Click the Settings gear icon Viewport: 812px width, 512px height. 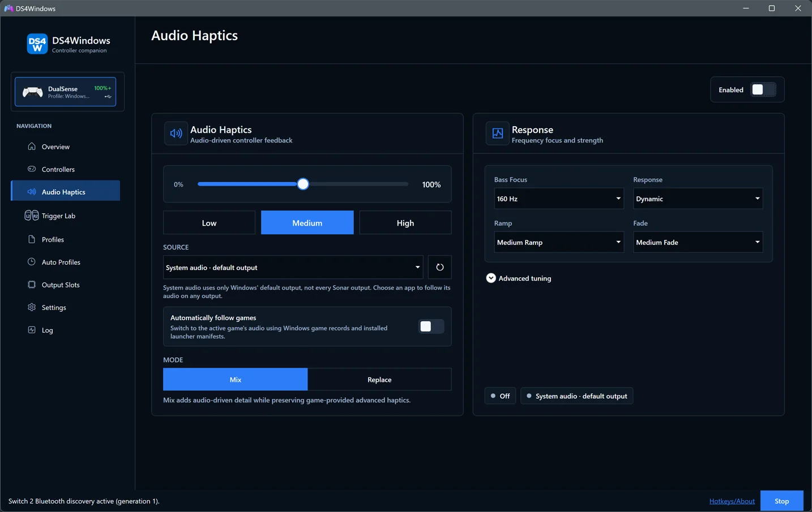pyautogui.click(x=32, y=307)
